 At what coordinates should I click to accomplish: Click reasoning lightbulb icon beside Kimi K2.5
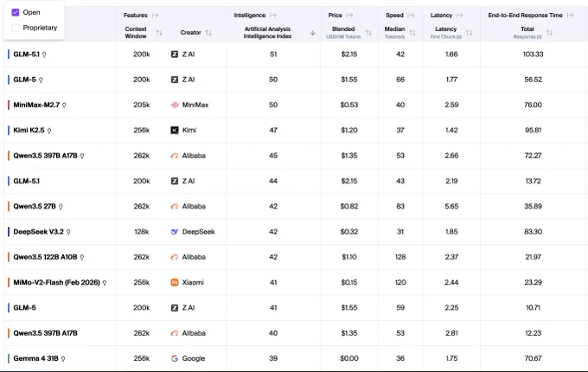49,131
